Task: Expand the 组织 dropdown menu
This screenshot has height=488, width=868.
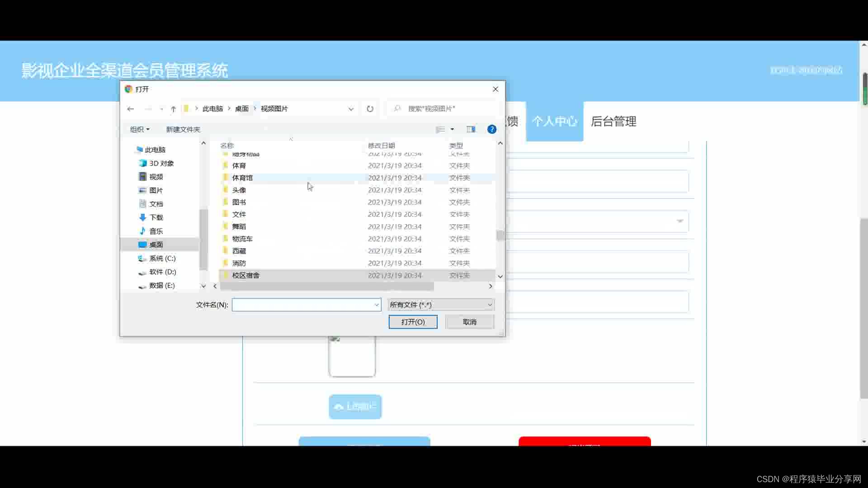Action: (140, 130)
